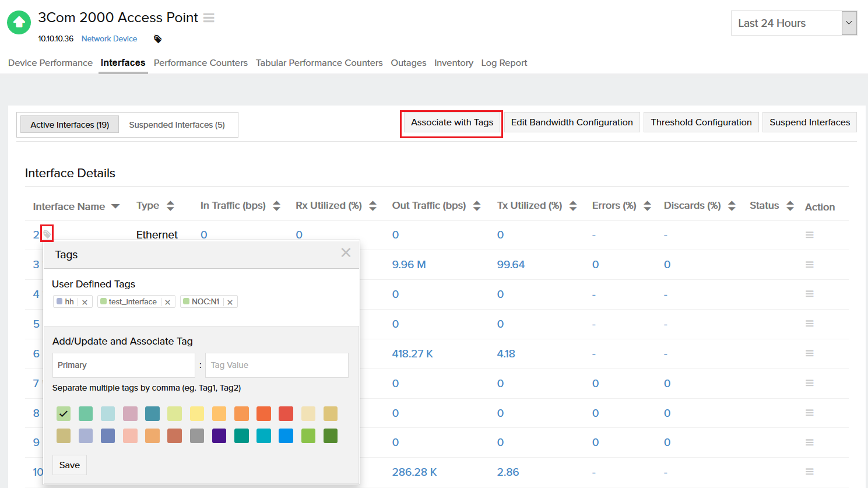Screen dimensions: 868x488
Task: Click the green device status up-arrow icon
Action: pyautogui.click(x=19, y=23)
